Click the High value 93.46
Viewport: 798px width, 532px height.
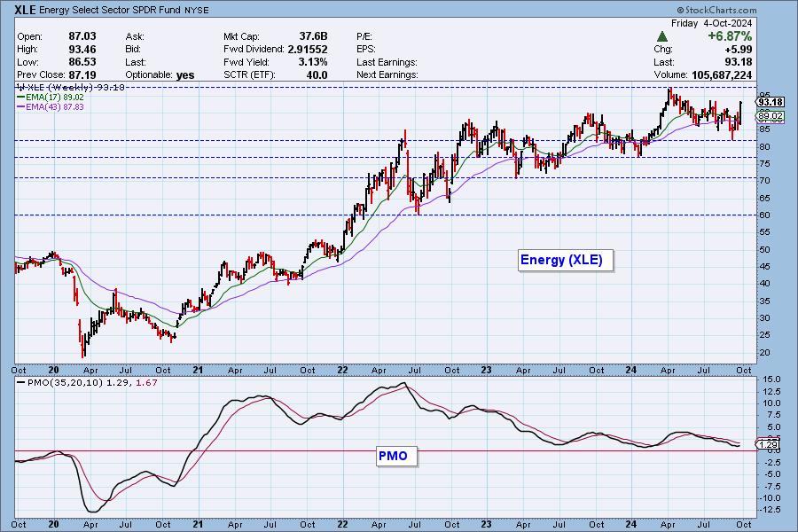[x=82, y=50]
